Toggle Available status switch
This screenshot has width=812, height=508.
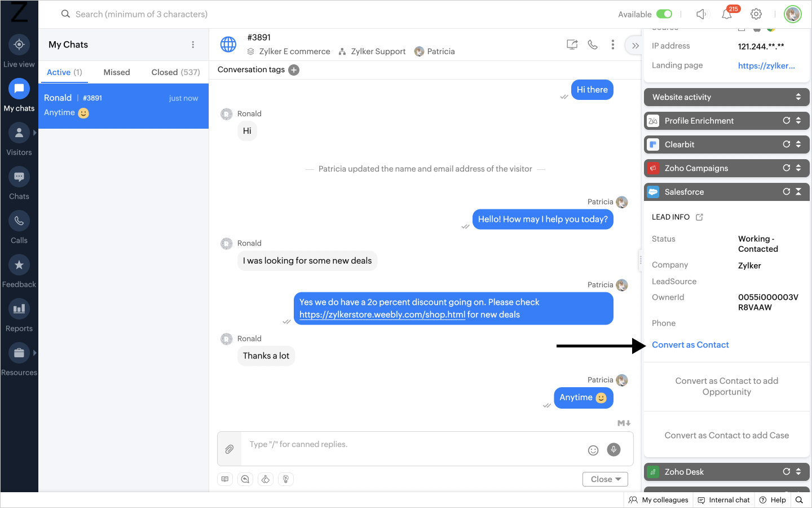click(x=664, y=14)
